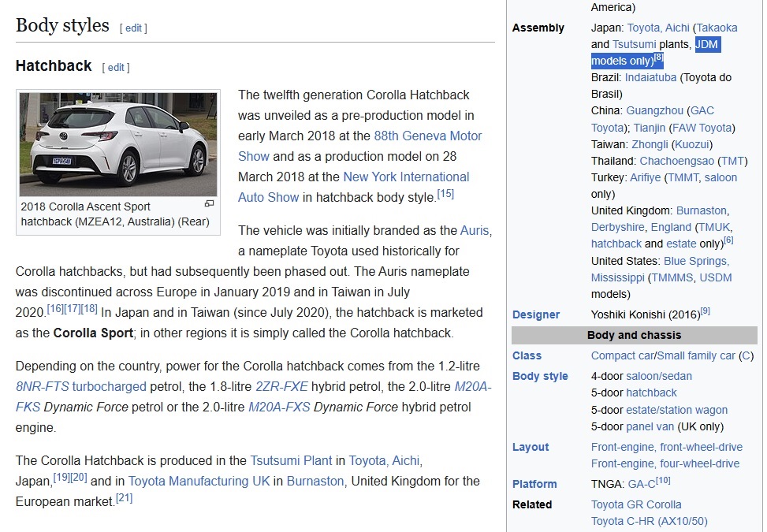Viewport: 767px width, 532px height.
Task: Open the Tsutsumi Plant link in paragraph
Action: pyautogui.click(x=291, y=460)
